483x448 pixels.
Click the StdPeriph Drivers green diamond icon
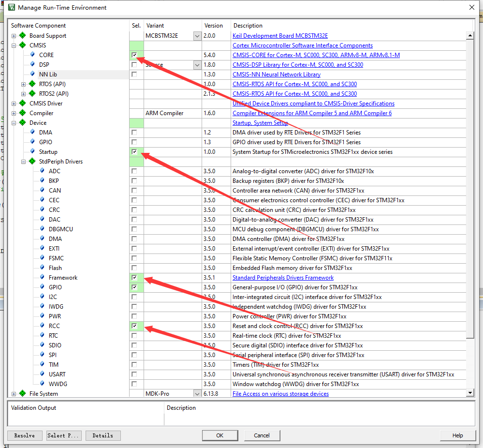coord(32,161)
